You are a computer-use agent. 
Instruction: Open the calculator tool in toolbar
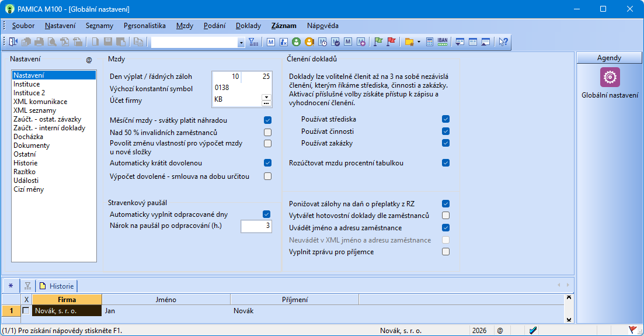point(430,41)
